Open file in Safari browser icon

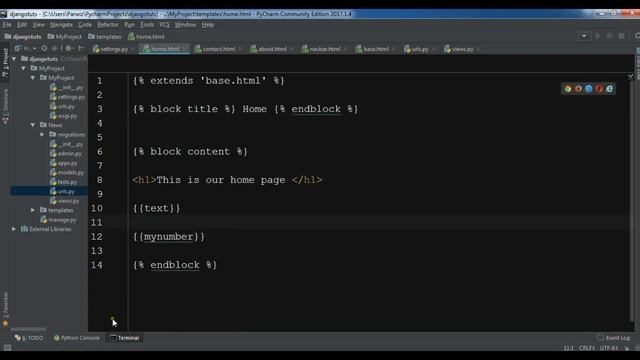(x=589, y=89)
